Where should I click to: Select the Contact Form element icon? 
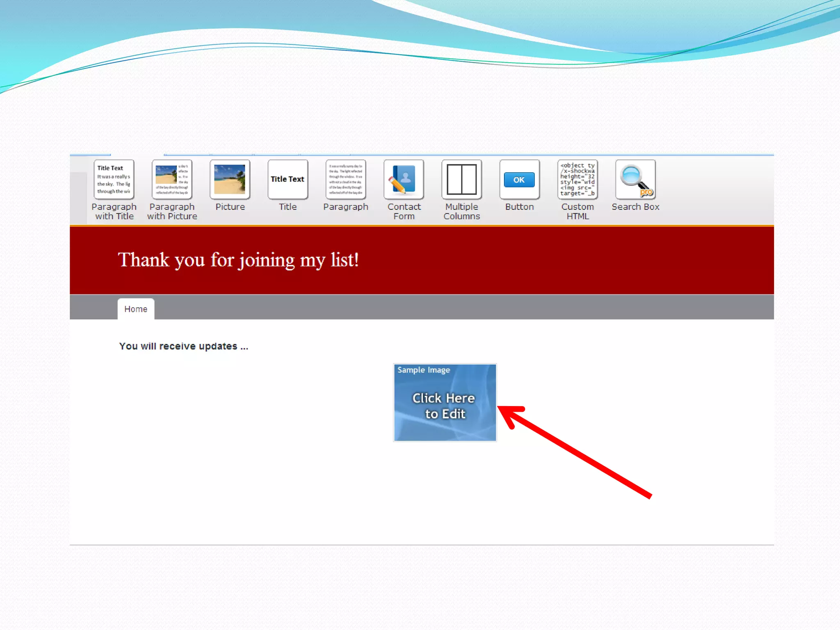coord(404,180)
